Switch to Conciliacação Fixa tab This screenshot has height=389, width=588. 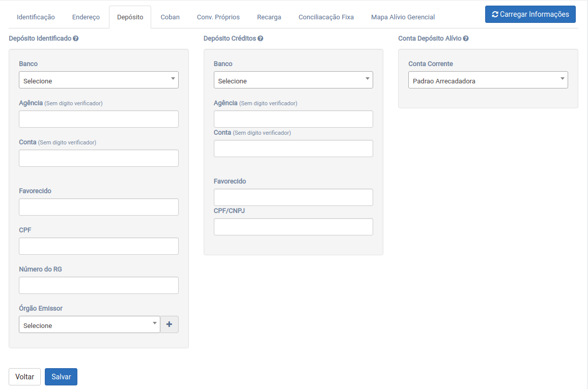click(x=326, y=17)
